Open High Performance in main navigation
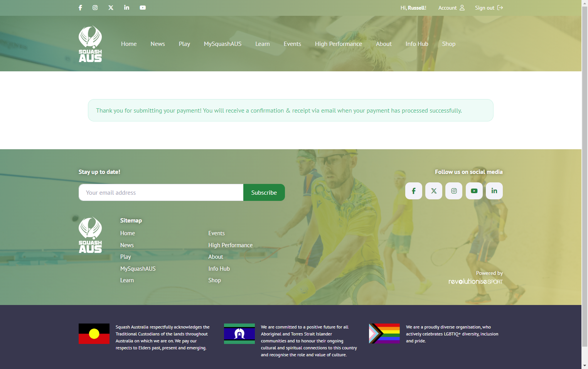 point(339,44)
